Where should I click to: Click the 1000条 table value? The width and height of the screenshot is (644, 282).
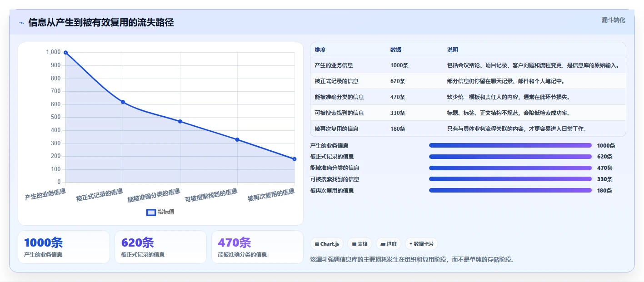click(399, 65)
